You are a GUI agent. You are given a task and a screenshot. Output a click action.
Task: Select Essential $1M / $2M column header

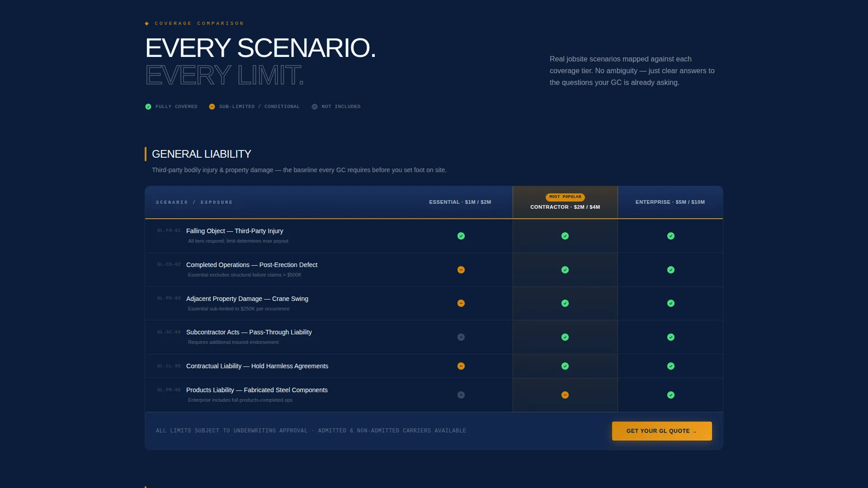[460, 202]
